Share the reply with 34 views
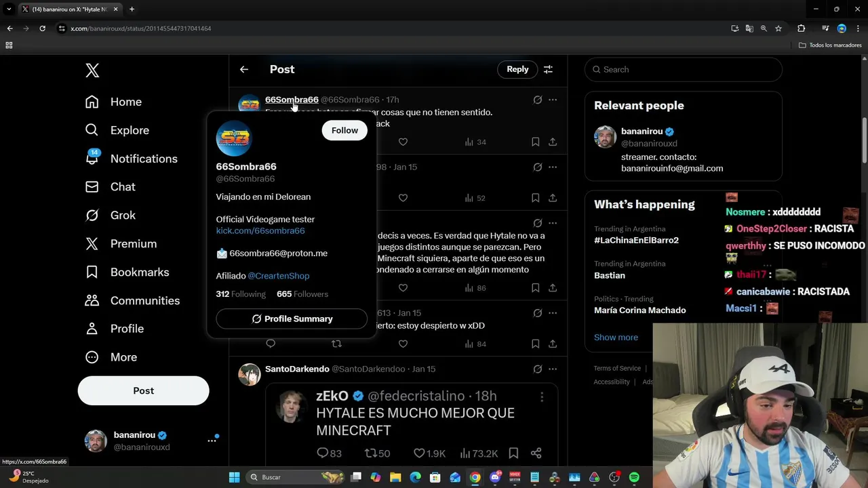This screenshot has width=868, height=488. pos(553,142)
